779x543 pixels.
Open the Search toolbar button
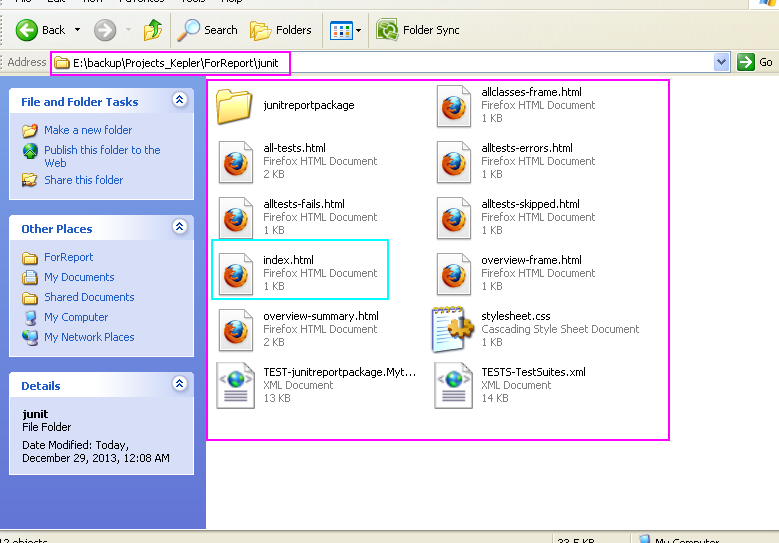pyautogui.click(x=208, y=30)
